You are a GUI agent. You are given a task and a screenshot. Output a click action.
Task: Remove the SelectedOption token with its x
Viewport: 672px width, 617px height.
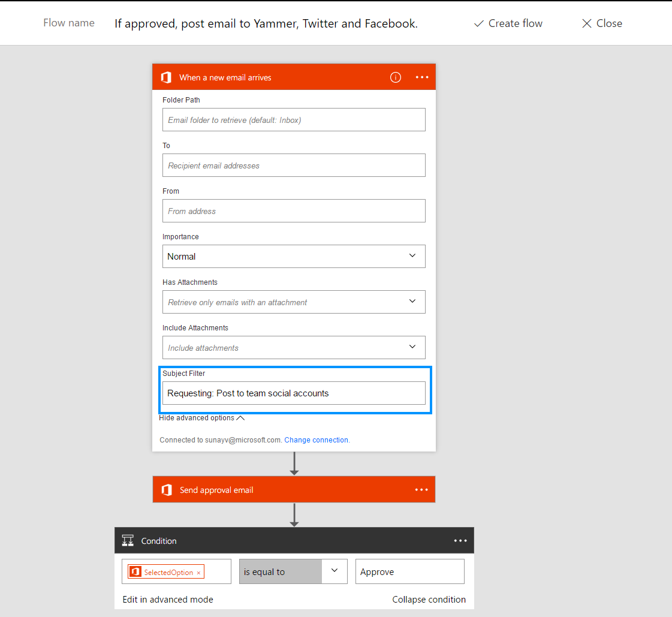[198, 573]
